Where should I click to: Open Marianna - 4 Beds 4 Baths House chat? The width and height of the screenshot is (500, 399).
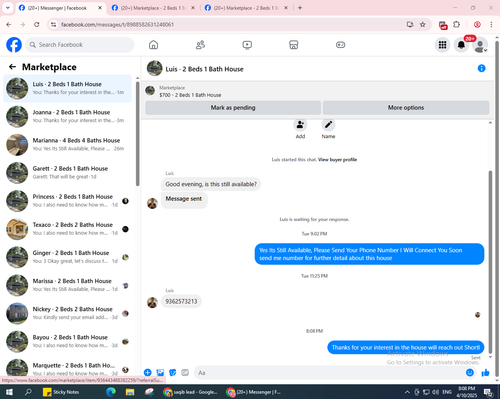67,145
